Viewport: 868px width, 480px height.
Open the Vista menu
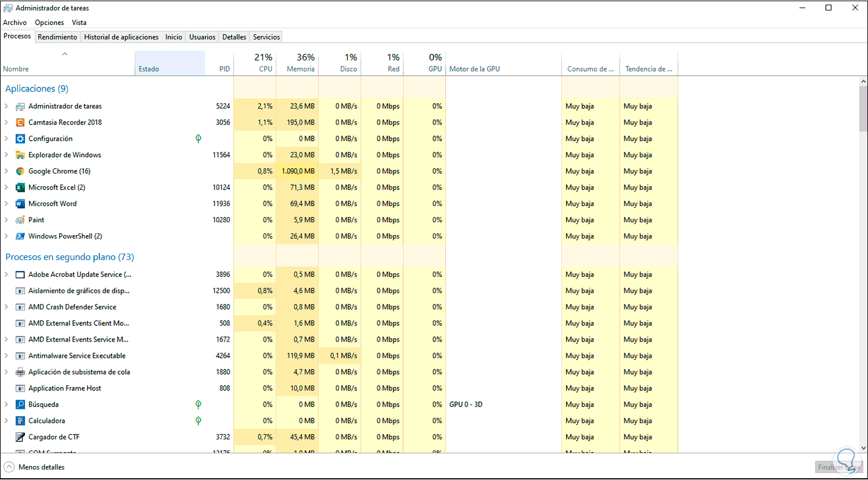(x=79, y=23)
